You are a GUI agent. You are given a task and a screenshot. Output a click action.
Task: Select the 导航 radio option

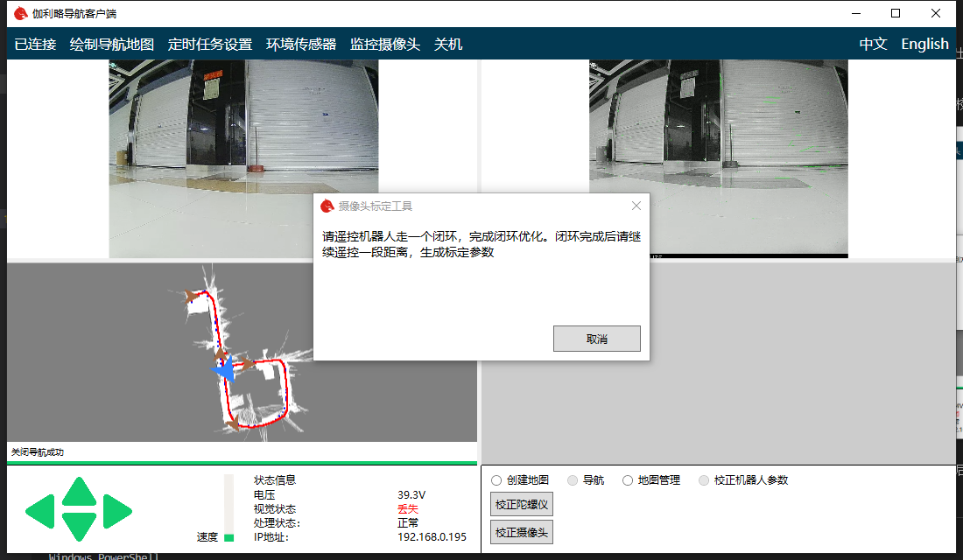point(573,480)
